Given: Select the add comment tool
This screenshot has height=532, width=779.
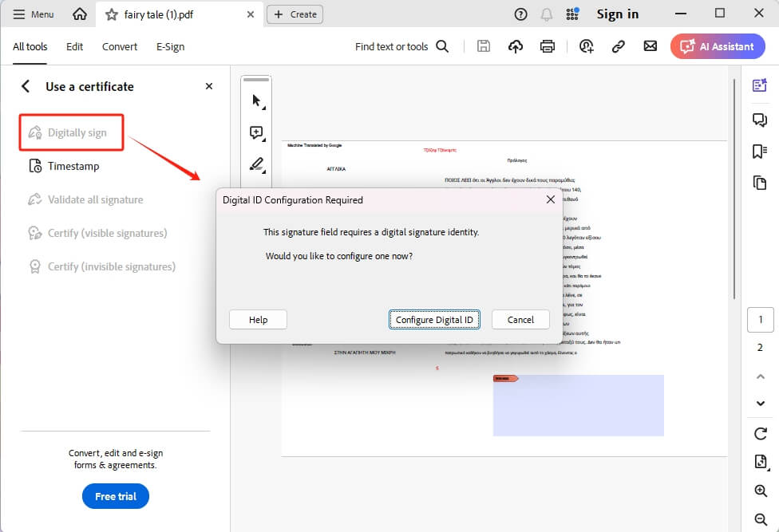Looking at the screenshot, I should 257,132.
